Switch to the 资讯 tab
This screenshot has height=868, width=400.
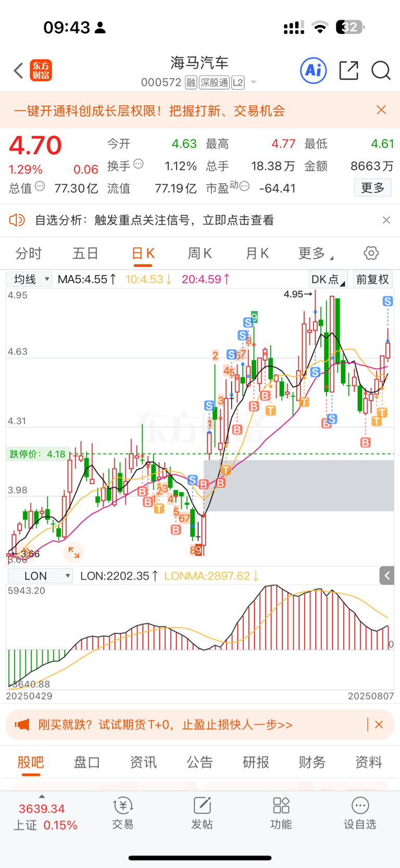click(143, 762)
